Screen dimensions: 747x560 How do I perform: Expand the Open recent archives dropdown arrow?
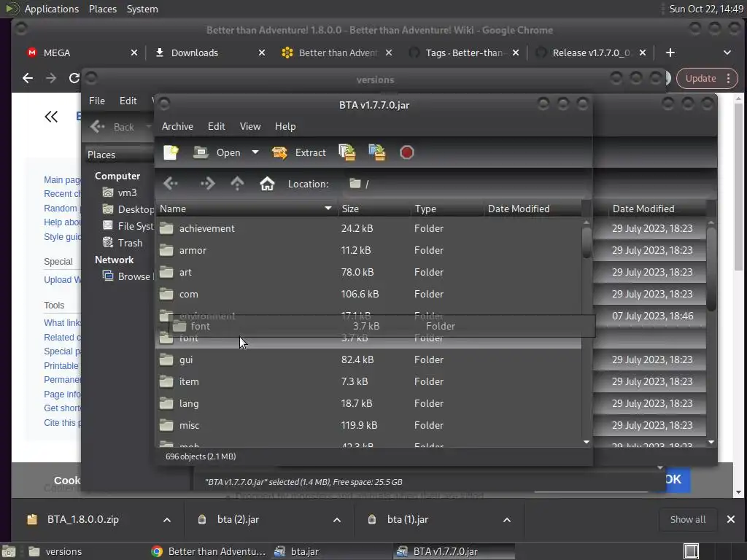coord(255,152)
